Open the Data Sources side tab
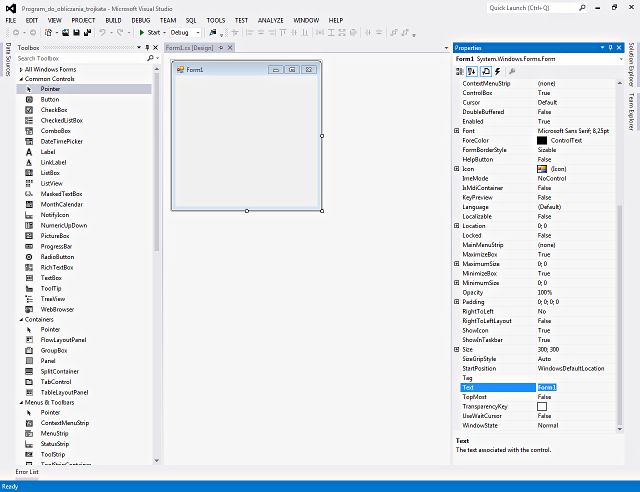The image size is (640, 492). [x=8, y=60]
